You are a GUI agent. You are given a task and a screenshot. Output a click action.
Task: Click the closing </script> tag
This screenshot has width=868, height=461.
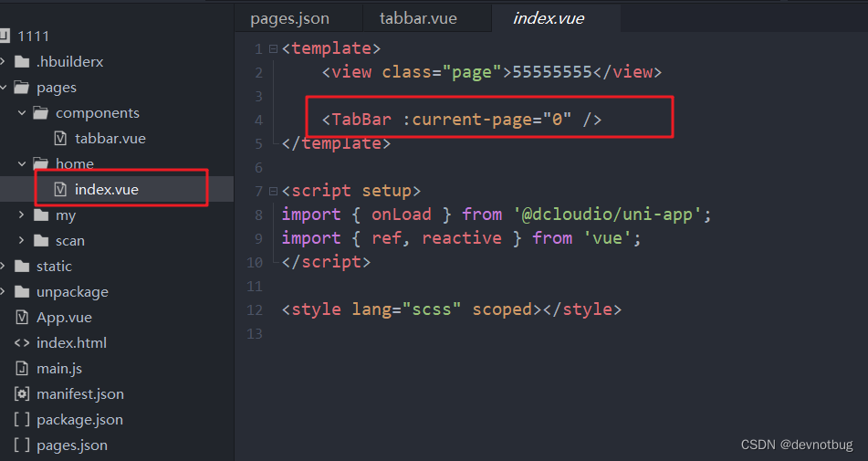pyautogui.click(x=326, y=262)
